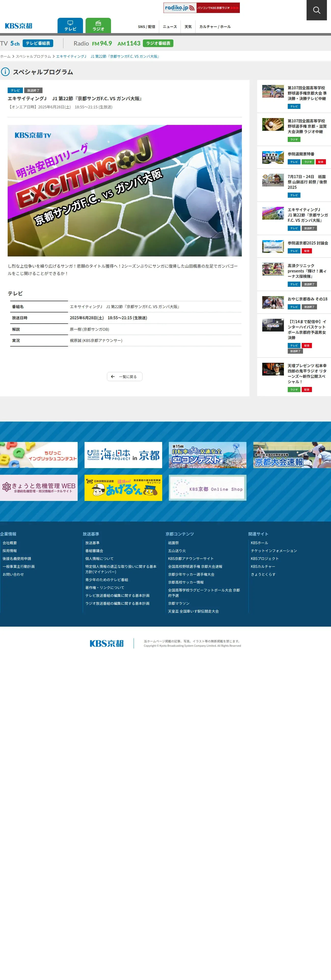Go to ホーム in the breadcrumb
Image resolution: width=331 pixels, height=980 pixels.
click(x=5, y=56)
